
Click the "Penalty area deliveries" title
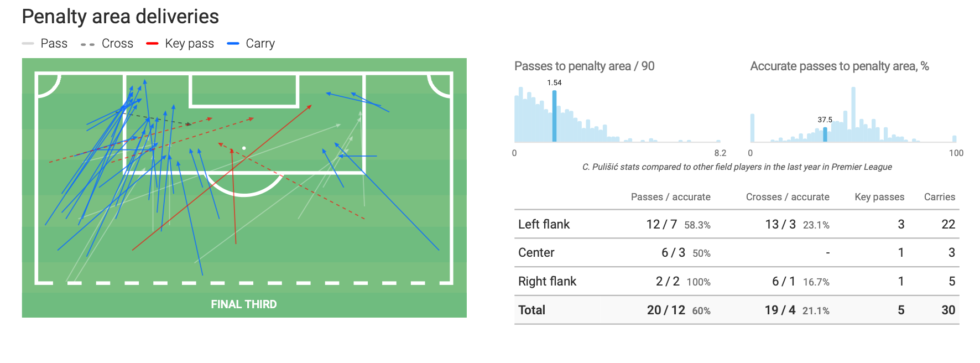coord(120,17)
